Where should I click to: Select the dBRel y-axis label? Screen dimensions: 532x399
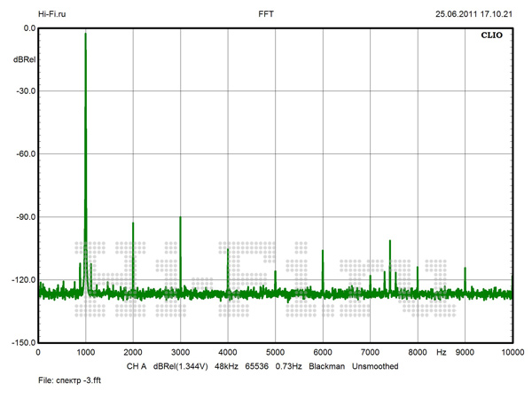point(24,59)
